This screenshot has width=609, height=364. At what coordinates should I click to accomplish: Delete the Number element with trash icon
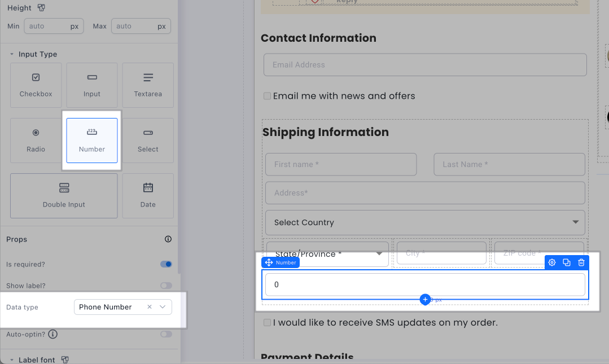pos(581,262)
